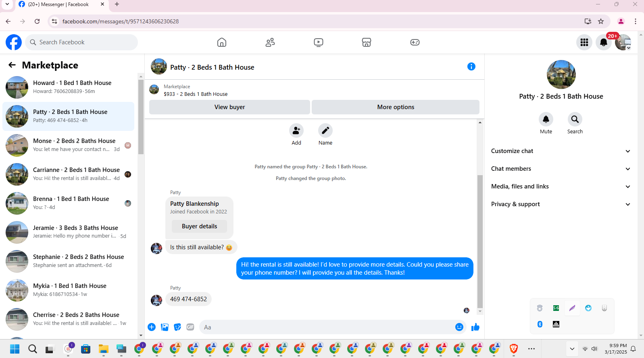Bookmark this page with the star icon
Screen dimensions: 644x358
pyautogui.click(x=601, y=21)
